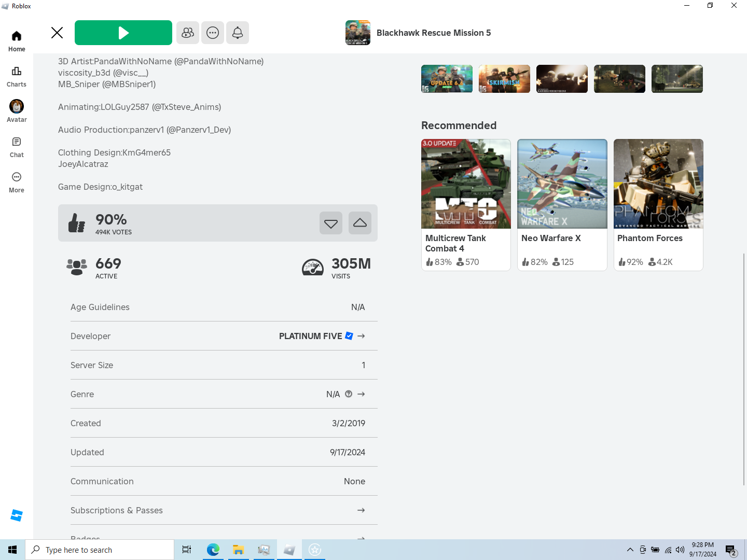
Task: Launch Microsoft Edge from the taskbar
Action: coord(213,550)
